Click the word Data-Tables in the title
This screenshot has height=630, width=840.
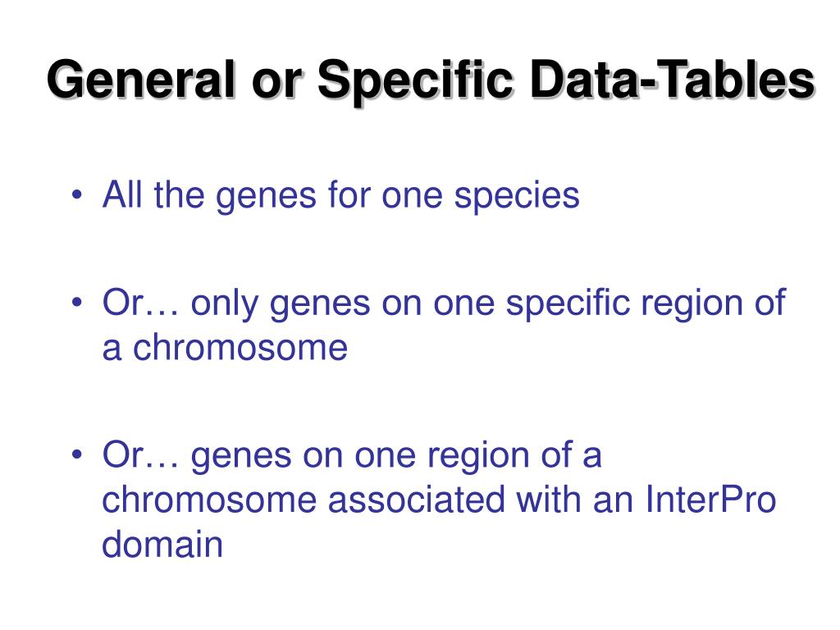(x=672, y=80)
